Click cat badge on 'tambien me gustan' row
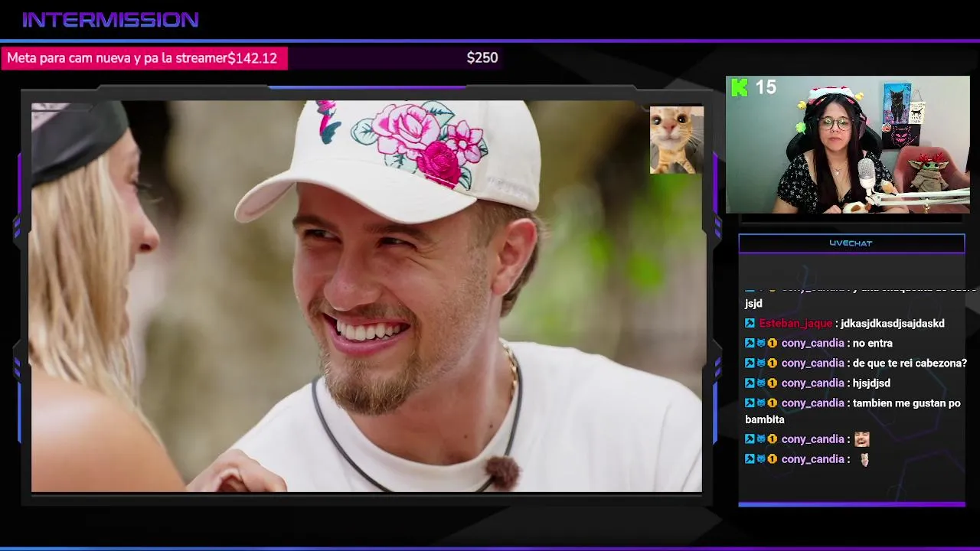 761,403
